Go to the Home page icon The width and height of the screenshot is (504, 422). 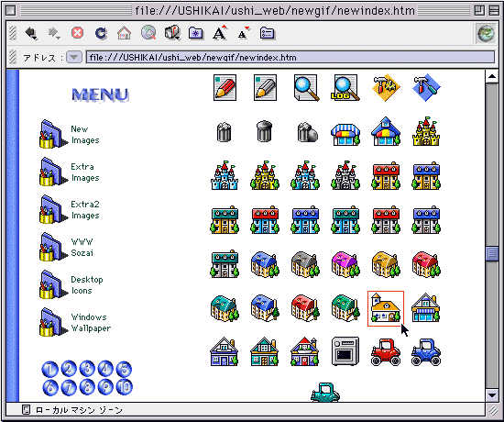pos(125,33)
